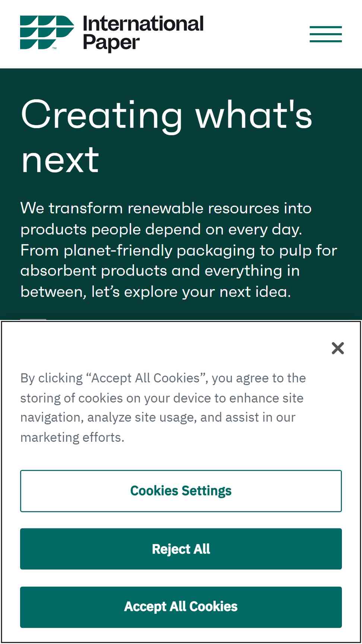Click the cookie consent notice paragraph

click(163, 407)
